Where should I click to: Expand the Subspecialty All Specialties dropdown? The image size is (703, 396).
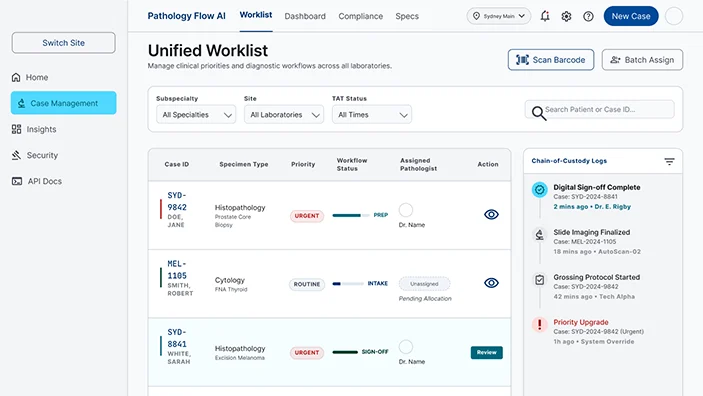196,115
